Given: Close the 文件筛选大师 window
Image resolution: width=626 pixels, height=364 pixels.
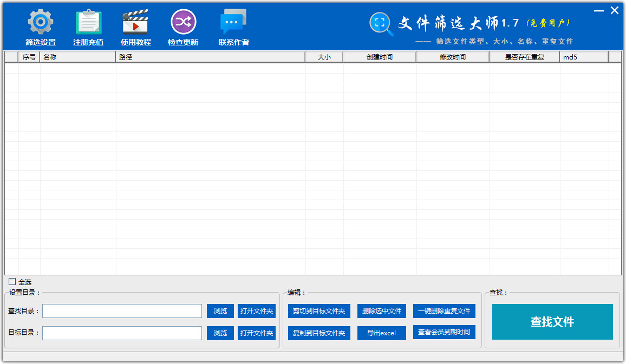Looking at the screenshot, I should tap(615, 10).
